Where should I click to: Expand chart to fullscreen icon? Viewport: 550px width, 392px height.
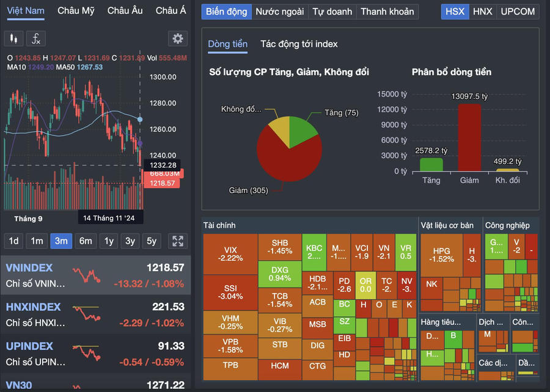[x=178, y=241]
